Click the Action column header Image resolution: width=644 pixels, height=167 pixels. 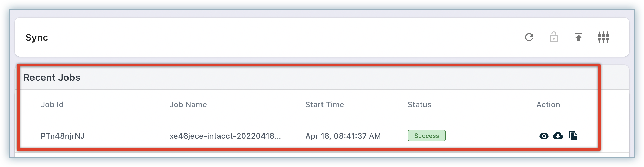pos(548,105)
